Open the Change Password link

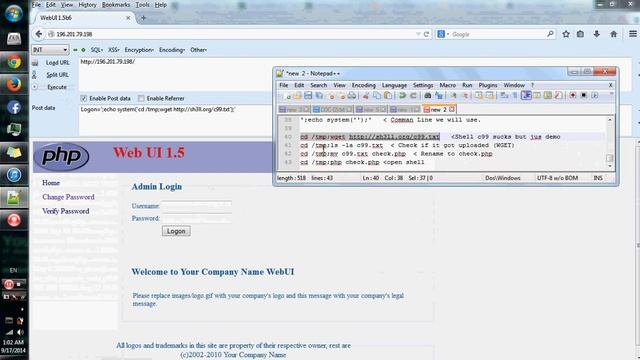[68, 197]
